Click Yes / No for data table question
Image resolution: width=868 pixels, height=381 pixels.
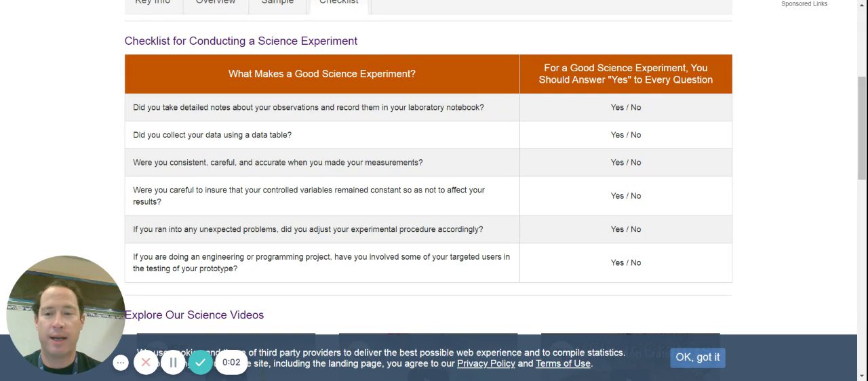[625, 135]
